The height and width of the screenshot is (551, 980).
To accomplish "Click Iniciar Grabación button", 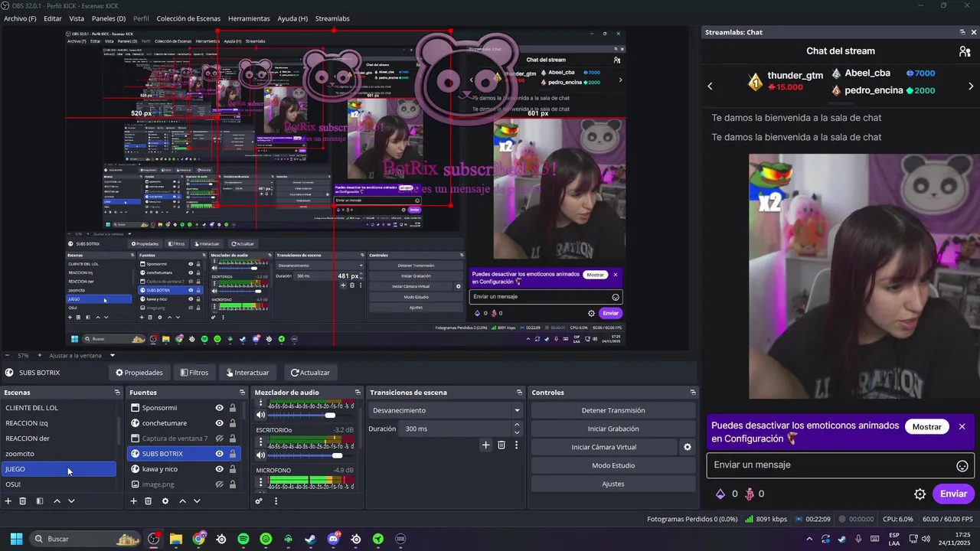I will point(613,429).
